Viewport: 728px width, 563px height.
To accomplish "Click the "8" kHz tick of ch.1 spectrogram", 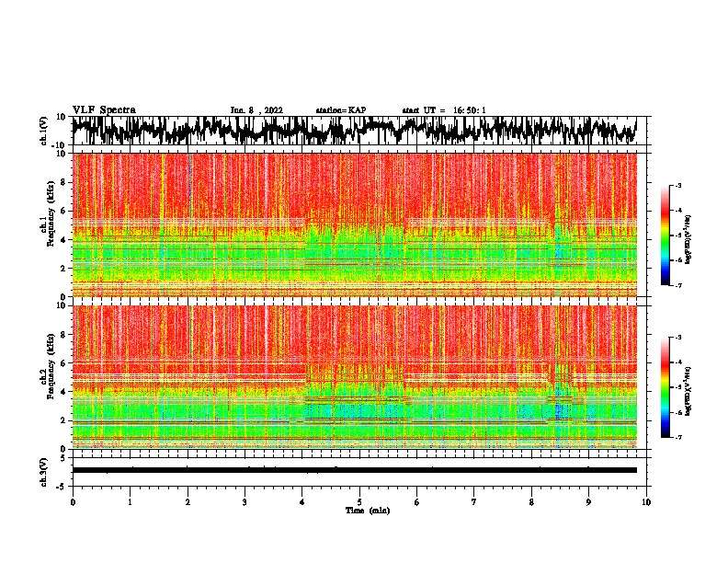I will [x=63, y=182].
